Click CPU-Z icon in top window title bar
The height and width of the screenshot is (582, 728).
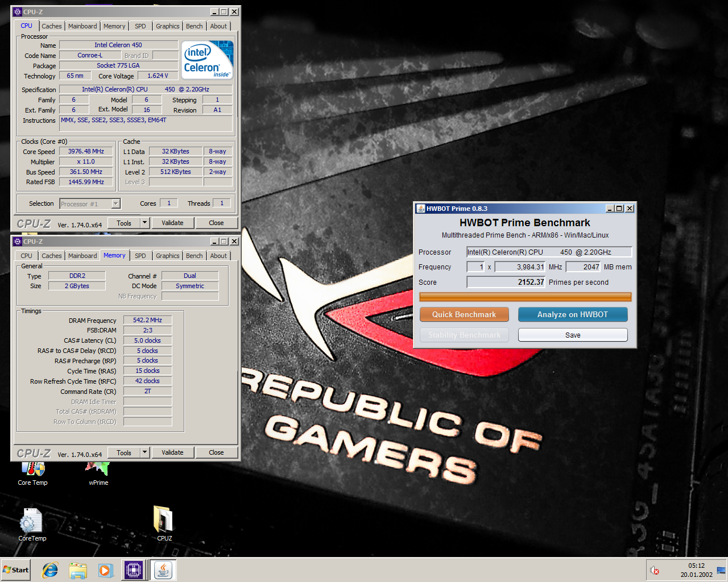18,11
